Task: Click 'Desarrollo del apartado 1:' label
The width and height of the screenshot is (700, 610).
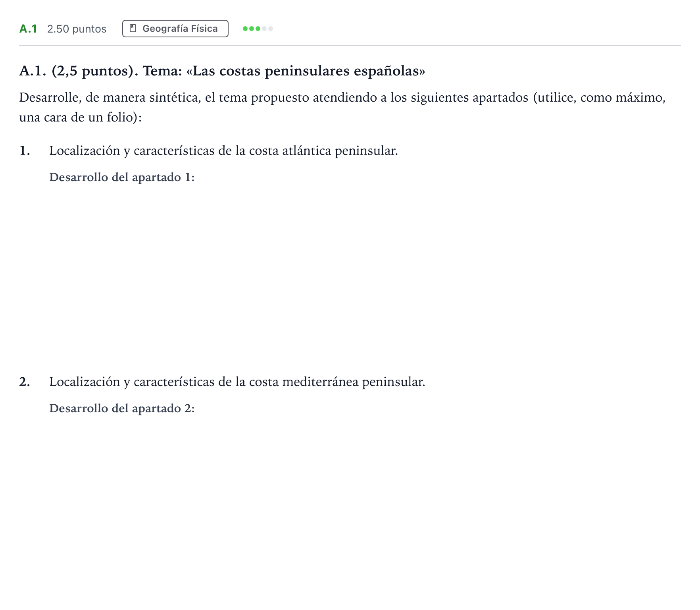Action: click(122, 177)
